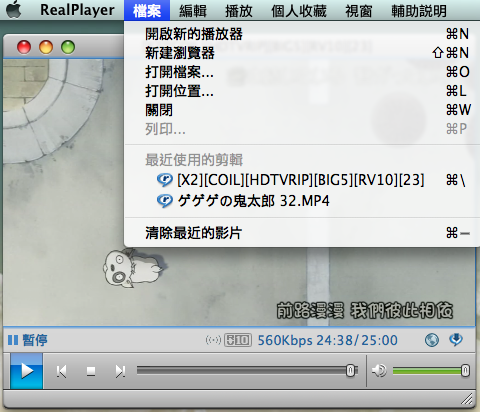Click RealPlayer icon beside ゲゲゲの鬼太郎 32.MP4
The height and width of the screenshot is (412, 480).
pyautogui.click(x=165, y=201)
